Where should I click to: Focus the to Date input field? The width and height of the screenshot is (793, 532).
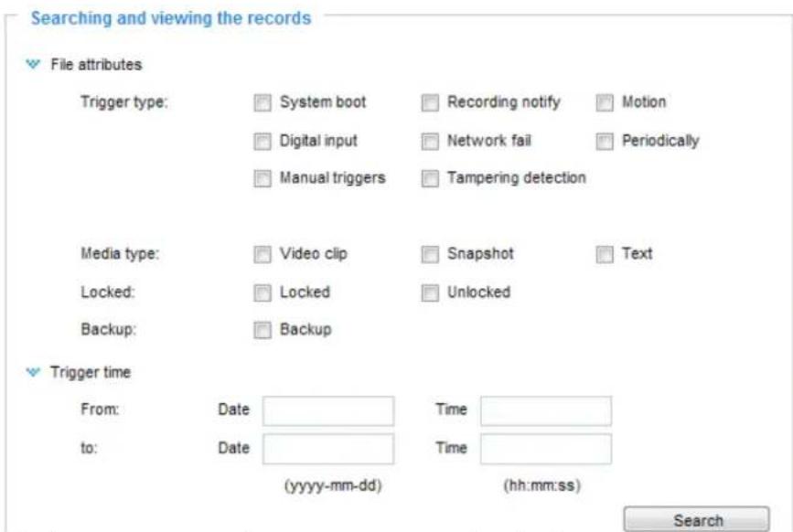[328, 449]
